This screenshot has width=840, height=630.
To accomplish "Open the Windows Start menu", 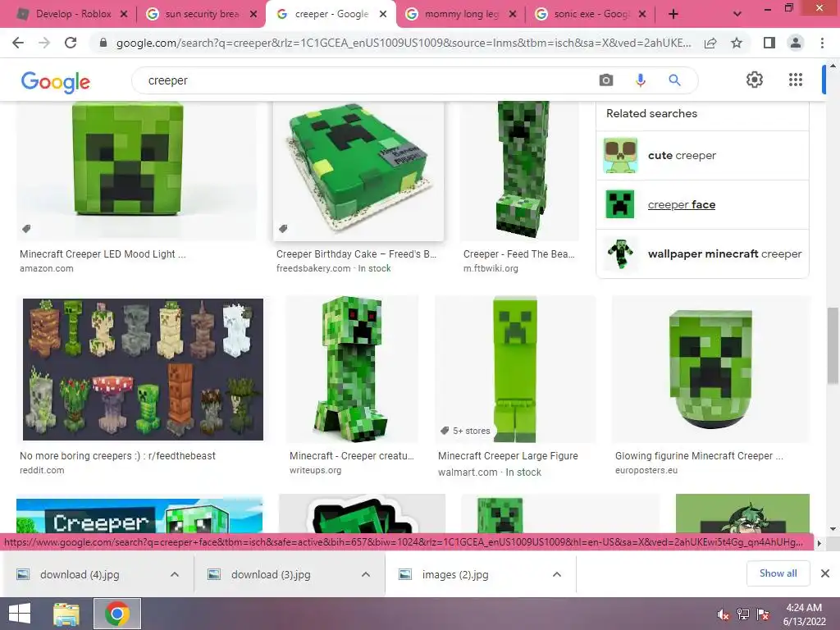I will click(x=20, y=614).
